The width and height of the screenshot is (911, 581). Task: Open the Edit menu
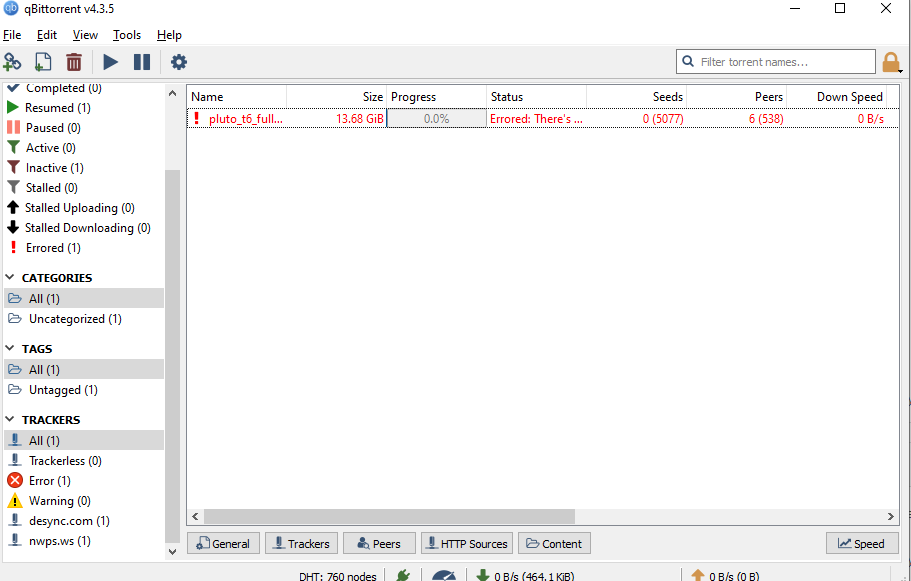tap(46, 35)
